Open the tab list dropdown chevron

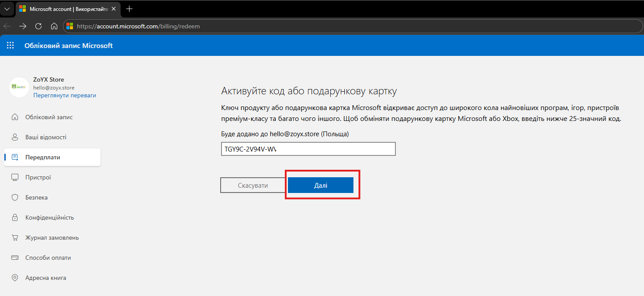click(7, 9)
